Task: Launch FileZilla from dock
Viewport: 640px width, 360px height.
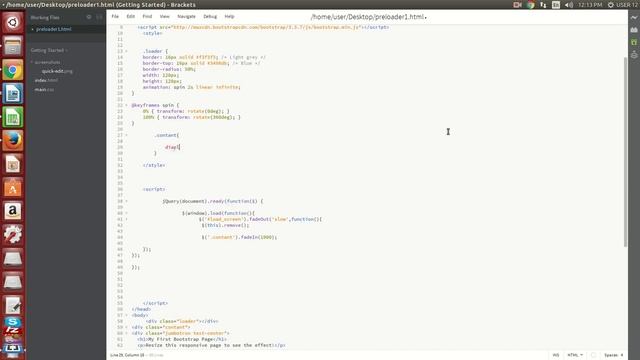Action: 13,330
